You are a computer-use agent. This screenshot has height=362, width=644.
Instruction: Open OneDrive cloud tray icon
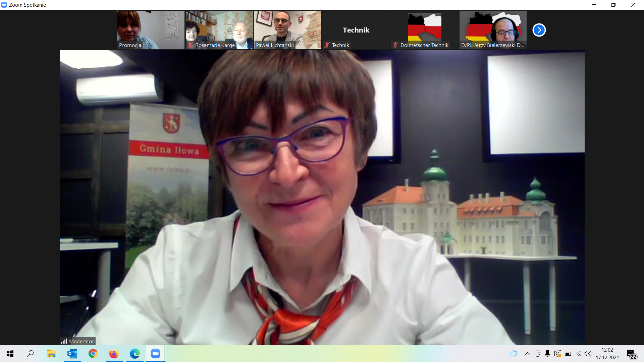(x=513, y=354)
